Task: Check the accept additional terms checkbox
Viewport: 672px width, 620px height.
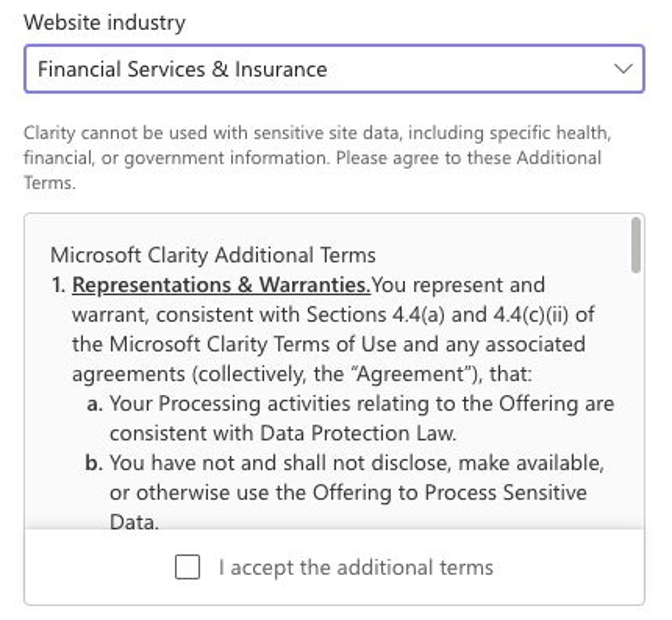Action: point(187,567)
